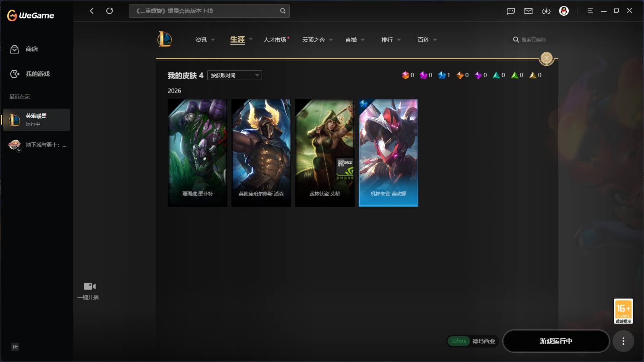
Task: Close the skins panel with the gold X
Action: pyautogui.click(x=546, y=58)
